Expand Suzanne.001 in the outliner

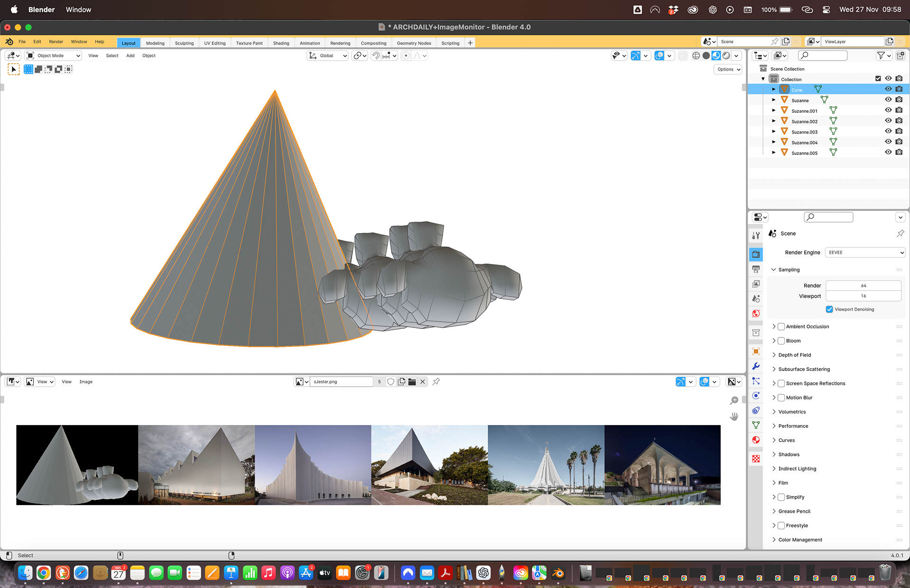[773, 110]
